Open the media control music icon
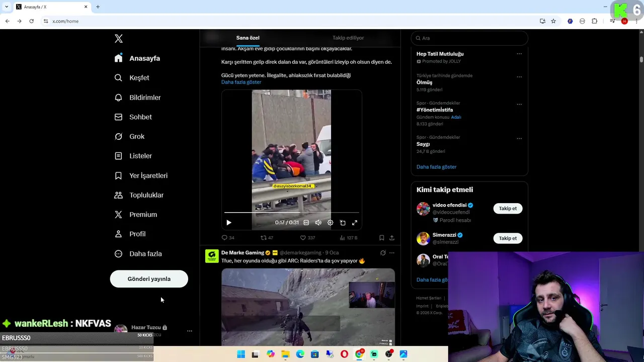 pyautogui.click(x=612, y=21)
